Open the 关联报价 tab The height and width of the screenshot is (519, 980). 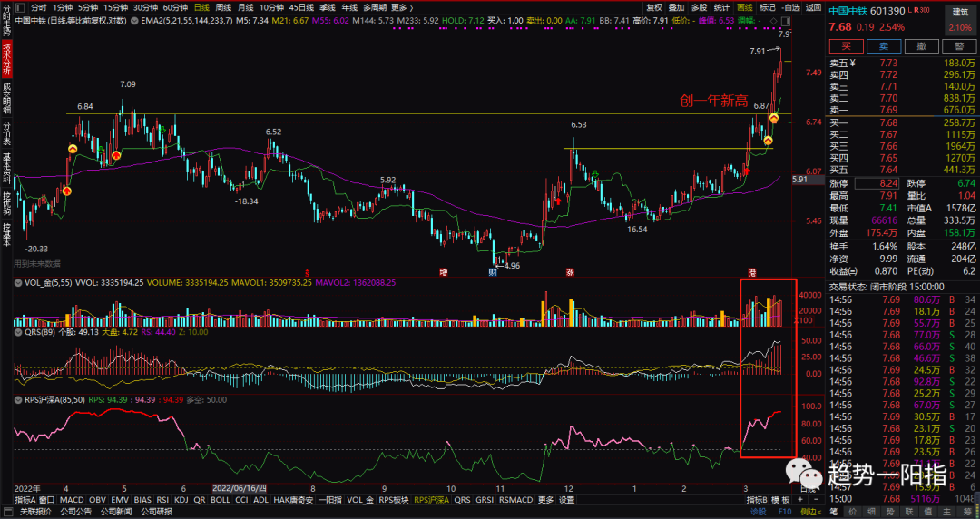click(35, 512)
